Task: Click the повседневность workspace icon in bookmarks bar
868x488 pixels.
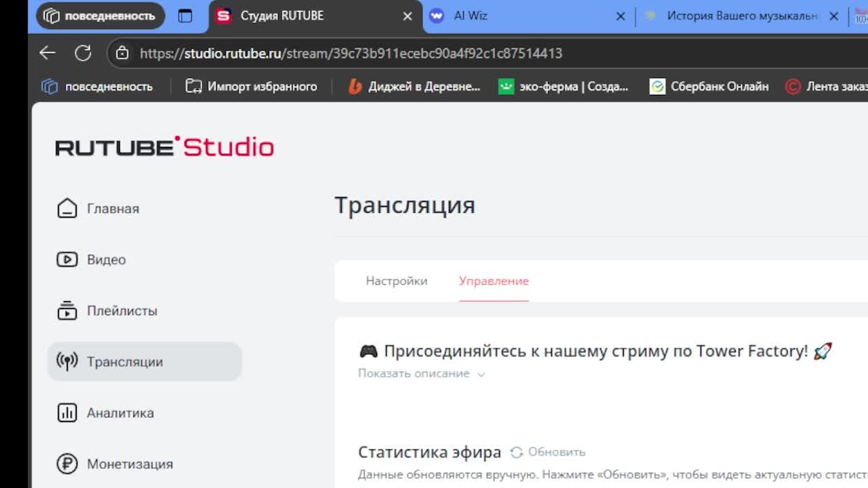Action: [x=50, y=87]
